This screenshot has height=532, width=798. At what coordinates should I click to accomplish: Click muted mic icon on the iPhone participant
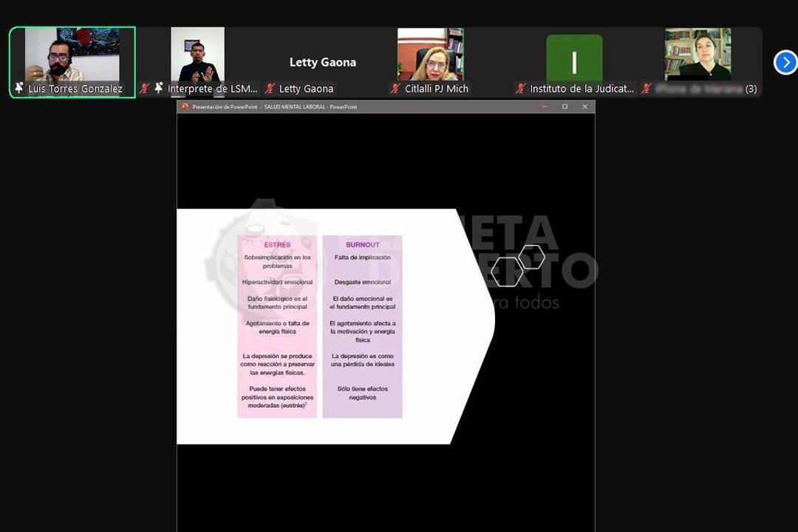647,89
